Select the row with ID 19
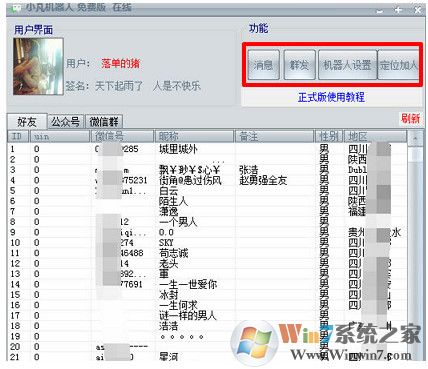Viewport: 428px width, 369px height. coord(208,336)
